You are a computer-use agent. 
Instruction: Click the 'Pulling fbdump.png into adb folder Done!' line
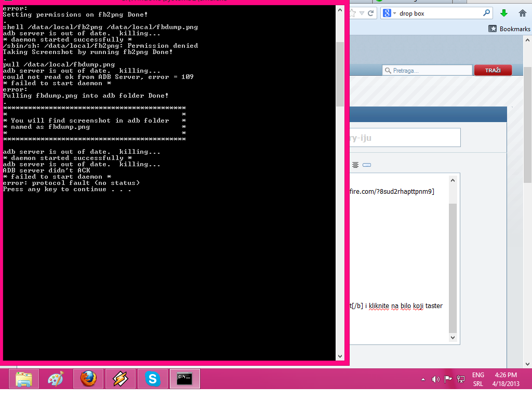86,96
